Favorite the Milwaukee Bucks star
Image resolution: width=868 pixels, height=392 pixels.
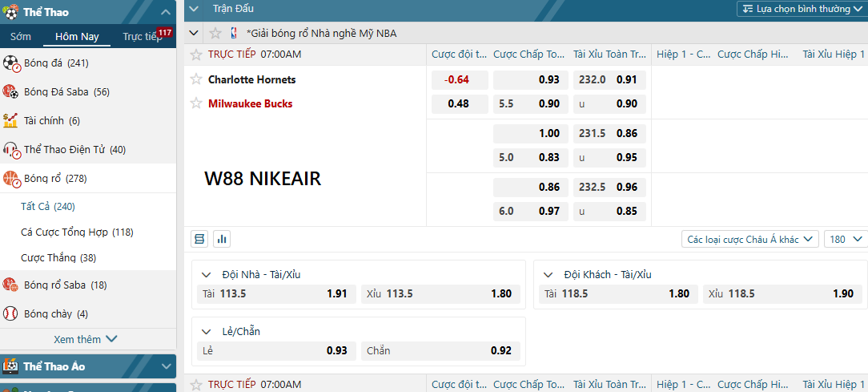[196, 103]
